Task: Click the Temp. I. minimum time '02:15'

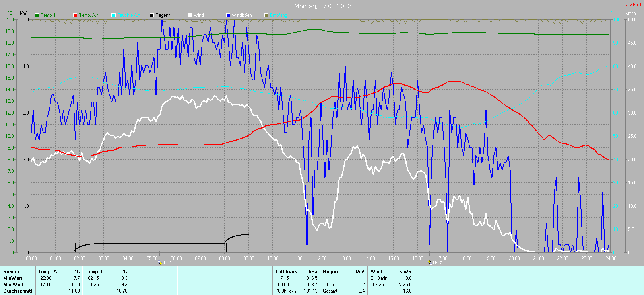Action: coord(93,278)
